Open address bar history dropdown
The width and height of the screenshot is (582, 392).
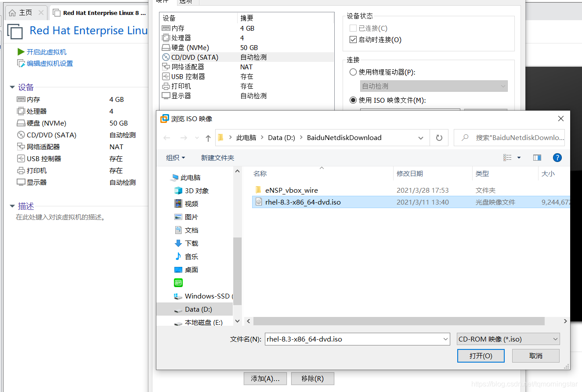[421, 138]
